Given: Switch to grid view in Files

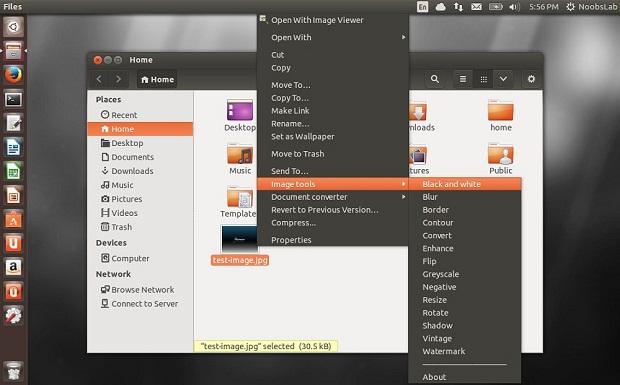Looking at the screenshot, I should point(483,79).
